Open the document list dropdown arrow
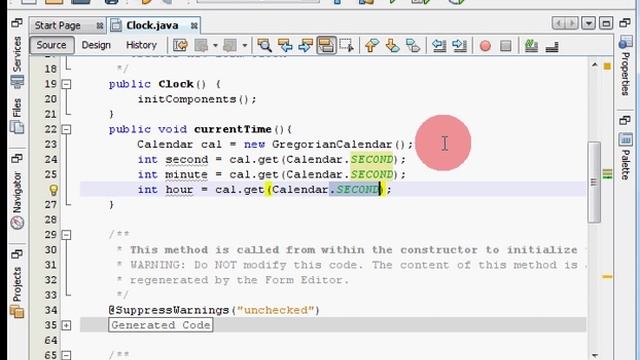The width and height of the screenshot is (640, 360). (x=588, y=23)
